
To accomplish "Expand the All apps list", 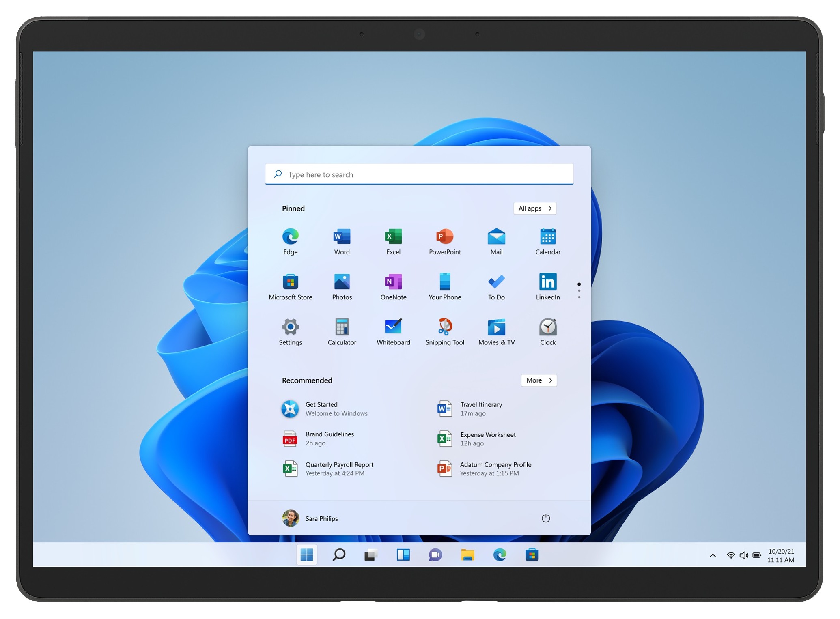I will point(534,208).
